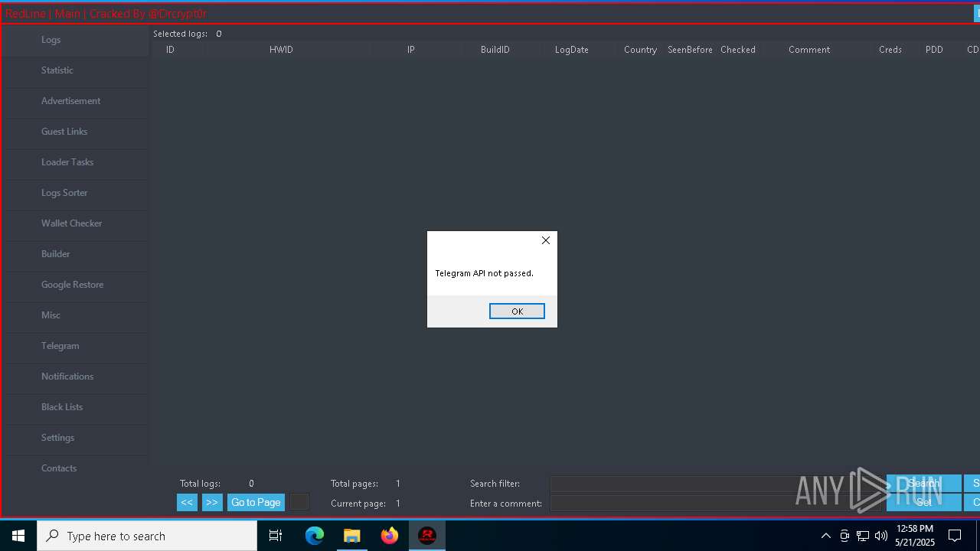Open Black Lists section

(x=76, y=408)
